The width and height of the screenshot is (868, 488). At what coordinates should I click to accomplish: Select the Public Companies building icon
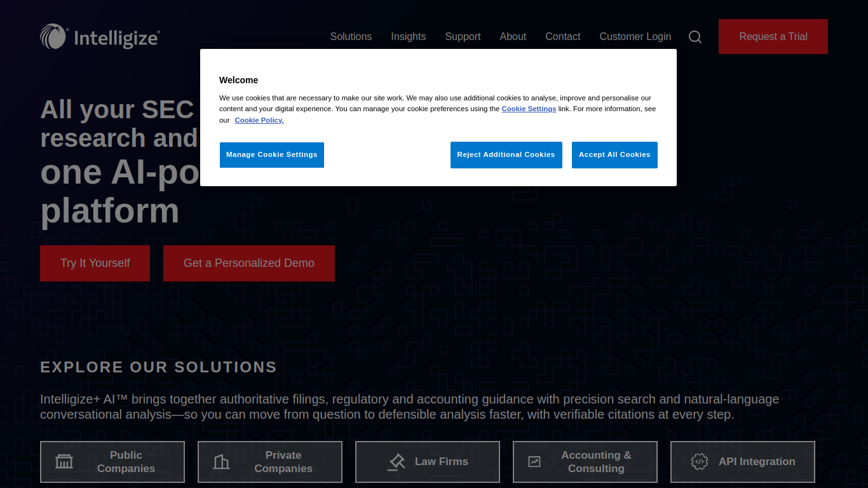64,462
